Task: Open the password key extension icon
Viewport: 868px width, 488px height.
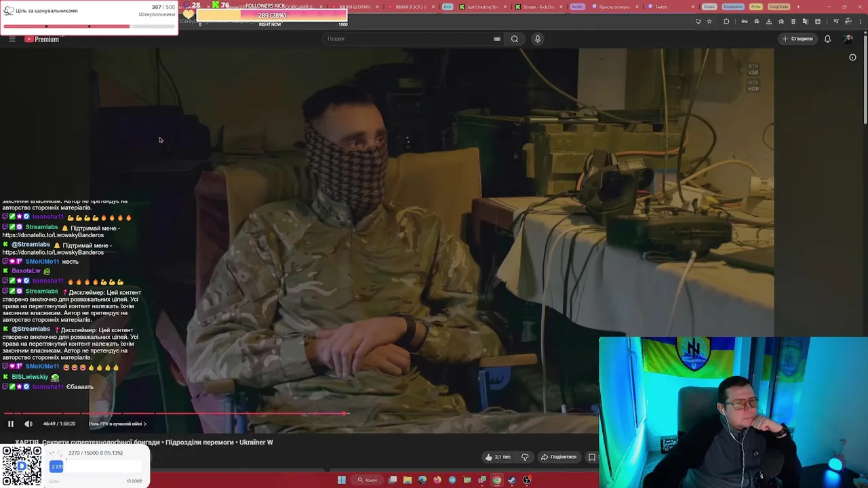Action: pos(745,22)
